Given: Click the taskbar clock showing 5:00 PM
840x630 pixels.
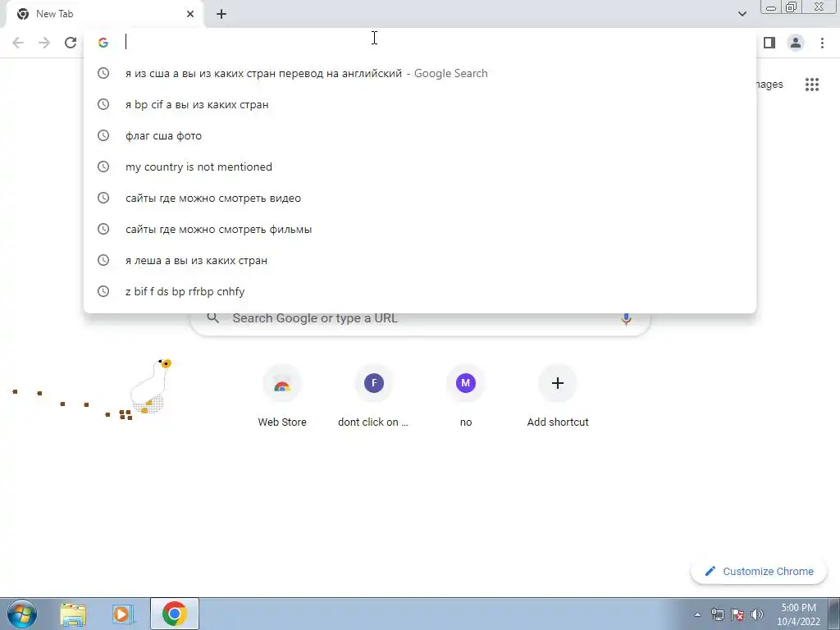Looking at the screenshot, I should pyautogui.click(x=798, y=614).
